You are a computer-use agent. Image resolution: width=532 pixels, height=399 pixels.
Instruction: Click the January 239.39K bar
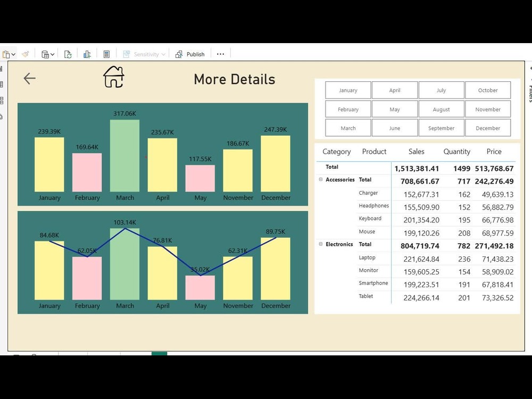pyautogui.click(x=49, y=164)
